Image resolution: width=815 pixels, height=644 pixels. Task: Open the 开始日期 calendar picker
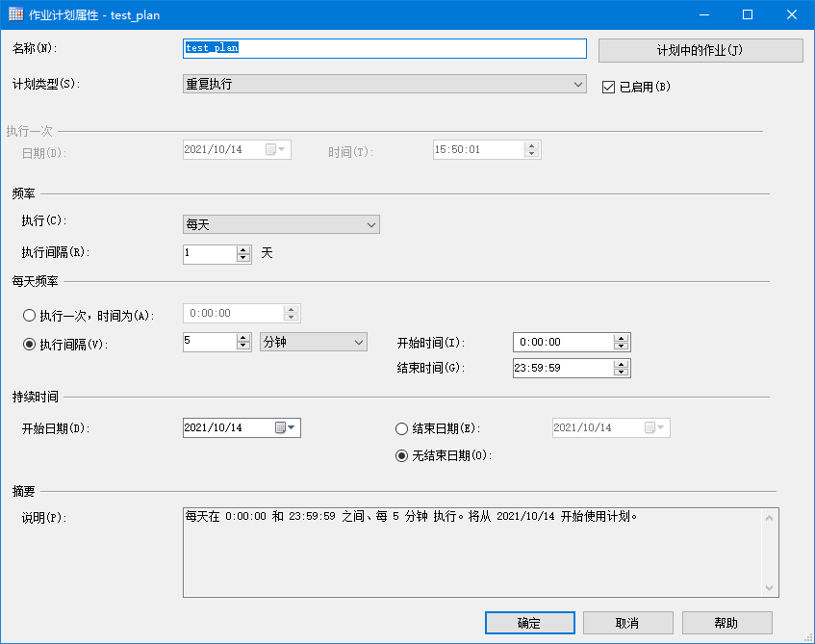[291, 427]
